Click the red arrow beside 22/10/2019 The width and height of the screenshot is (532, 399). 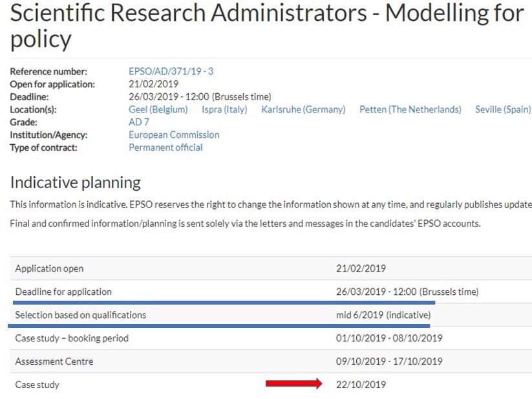tap(293, 384)
